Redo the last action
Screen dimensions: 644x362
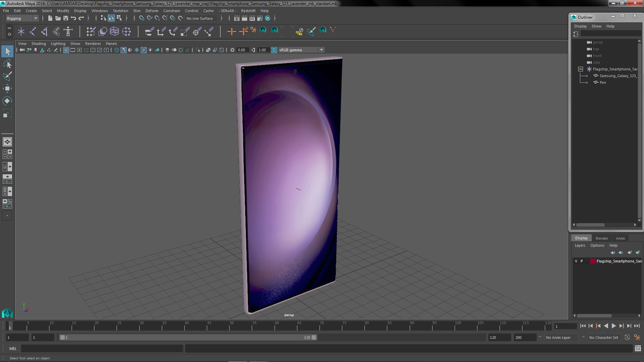point(81,18)
